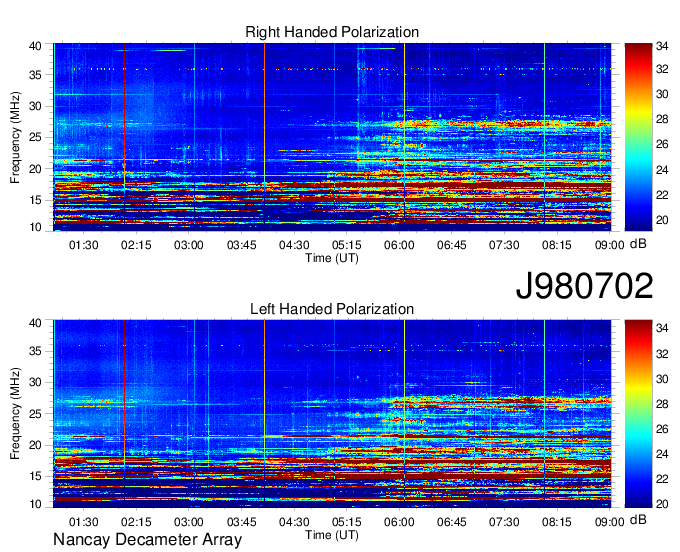This screenshot has height=552, width=680.
Task: Click the 04:30 time tick under the right-handed plot
Action: tap(294, 245)
